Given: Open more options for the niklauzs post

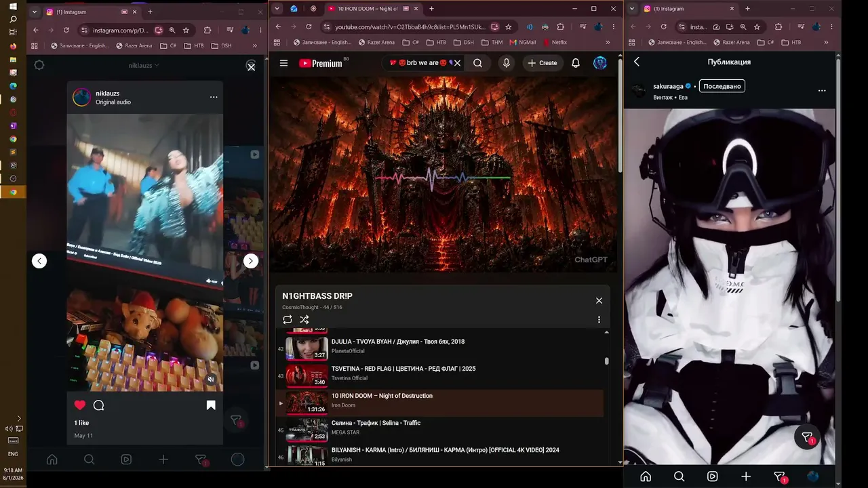Looking at the screenshot, I should coord(214,97).
